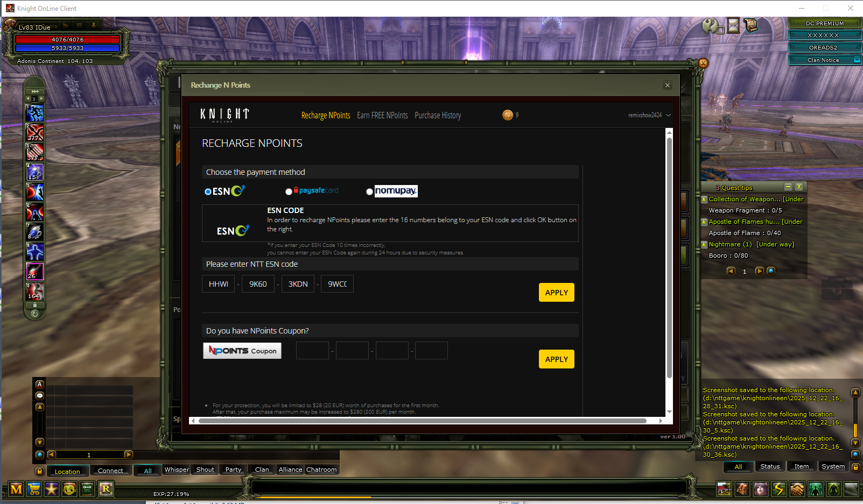
Task: Select the nomupay payment radio button
Action: coord(369,191)
